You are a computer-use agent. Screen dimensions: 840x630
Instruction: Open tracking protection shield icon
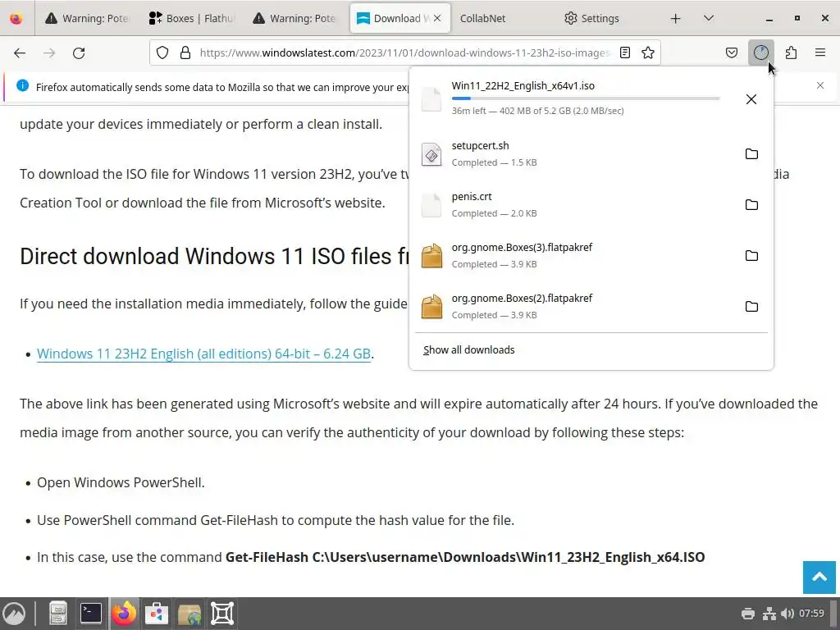[162, 52]
